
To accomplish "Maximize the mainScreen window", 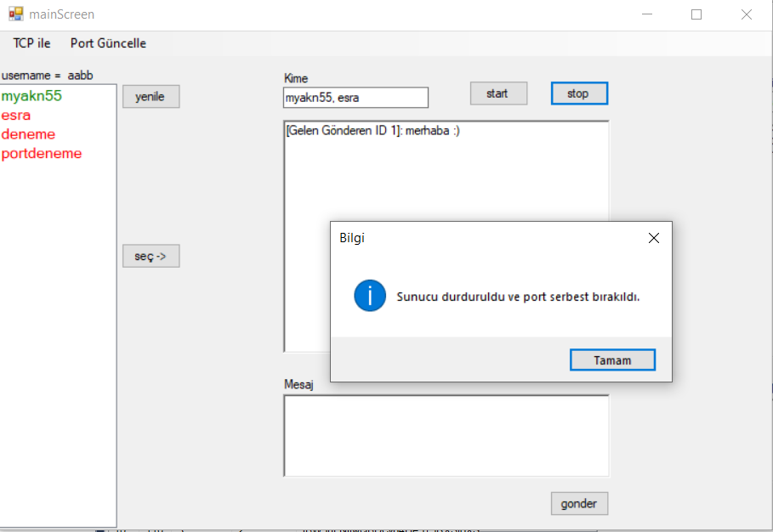I will pos(696,14).
